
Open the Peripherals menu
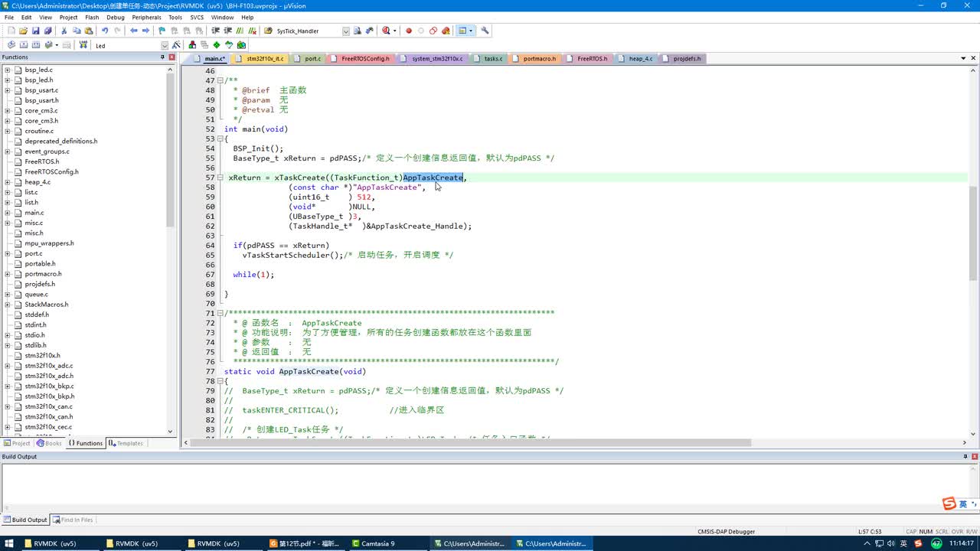pos(146,17)
